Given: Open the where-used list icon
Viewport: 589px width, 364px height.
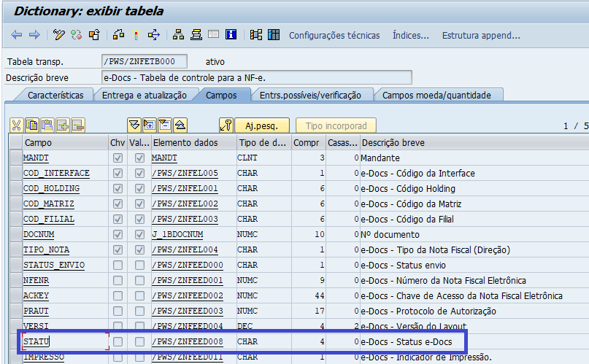Looking at the screenshot, I should coord(118,35).
